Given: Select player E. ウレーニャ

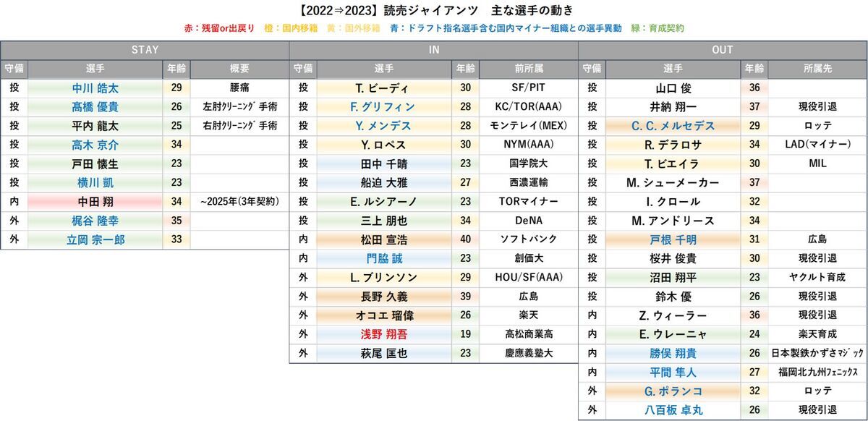Looking at the screenshot, I should (673, 333).
